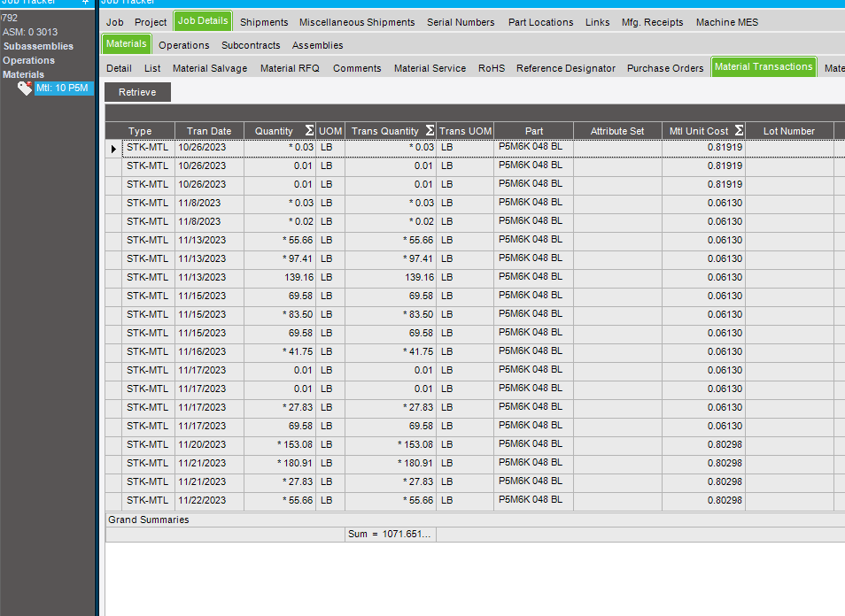
Task: Select the Materials sub-tab
Action: tap(126, 43)
